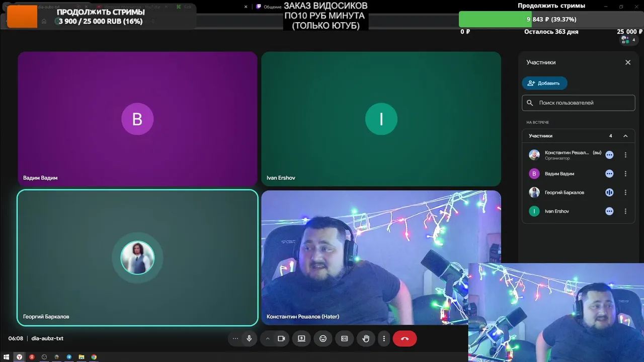644x362 pixels.
Task: Click the Telegram taskbar icon
Action: tap(69, 357)
